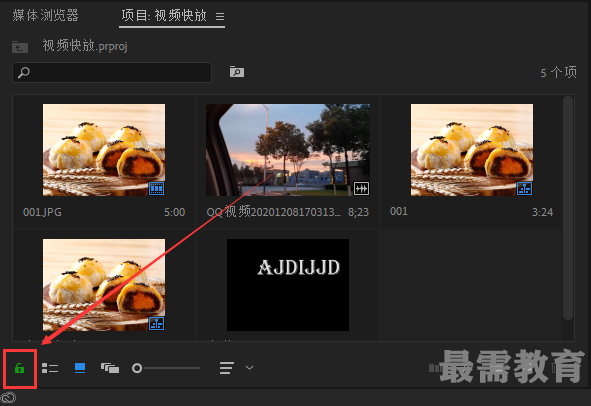Expand the sort options chevron
The image size is (591, 406).
click(x=250, y=368)
